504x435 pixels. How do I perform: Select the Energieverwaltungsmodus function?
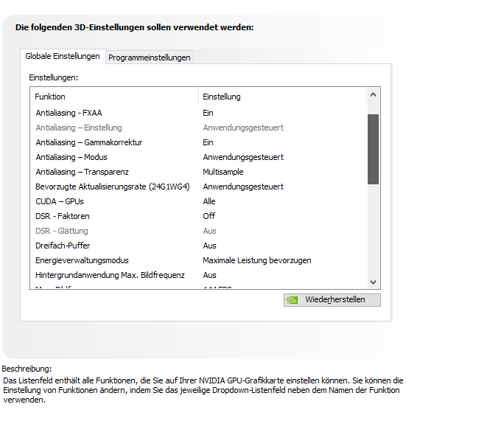(x=82, y=260)
